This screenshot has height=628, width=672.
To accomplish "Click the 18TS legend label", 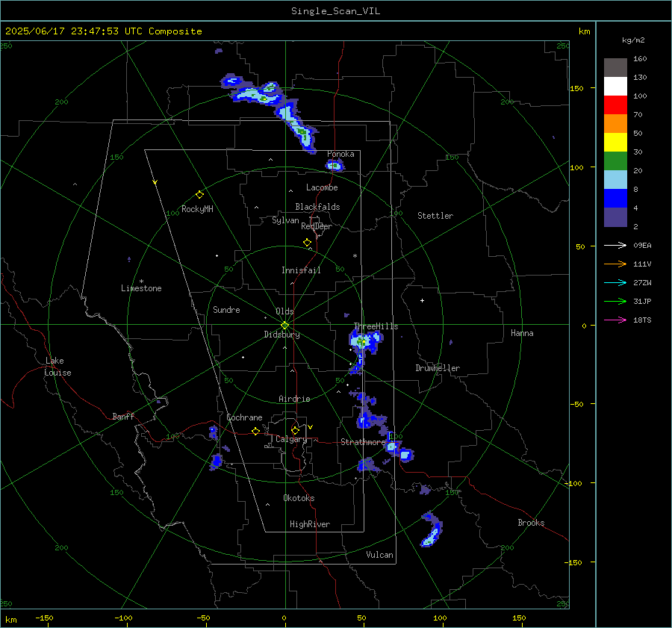I will pos(642,320).
